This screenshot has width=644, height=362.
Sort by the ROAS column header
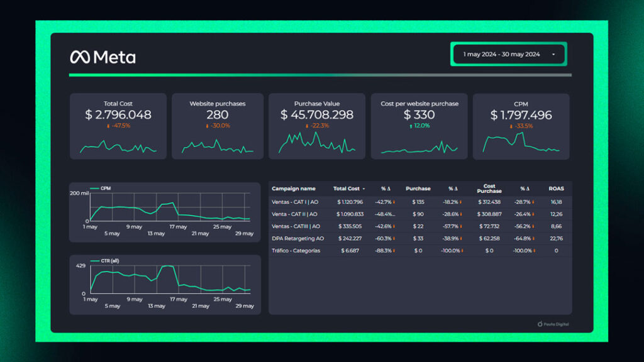pos(556,189)
